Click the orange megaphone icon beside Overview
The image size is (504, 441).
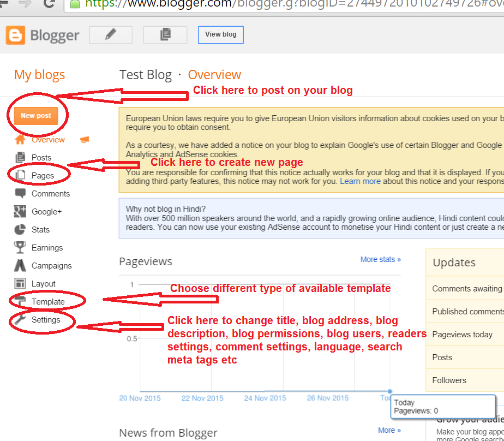85,140
